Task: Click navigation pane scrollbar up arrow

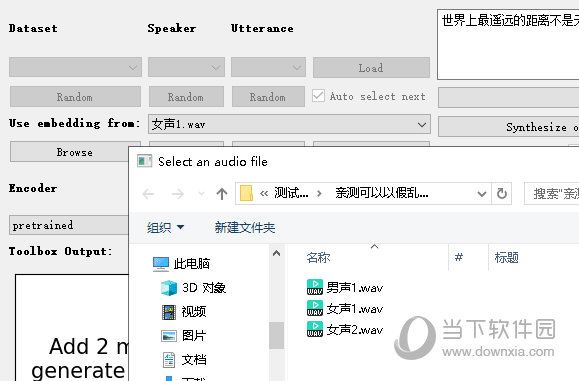Action: [x=276, y=253]
